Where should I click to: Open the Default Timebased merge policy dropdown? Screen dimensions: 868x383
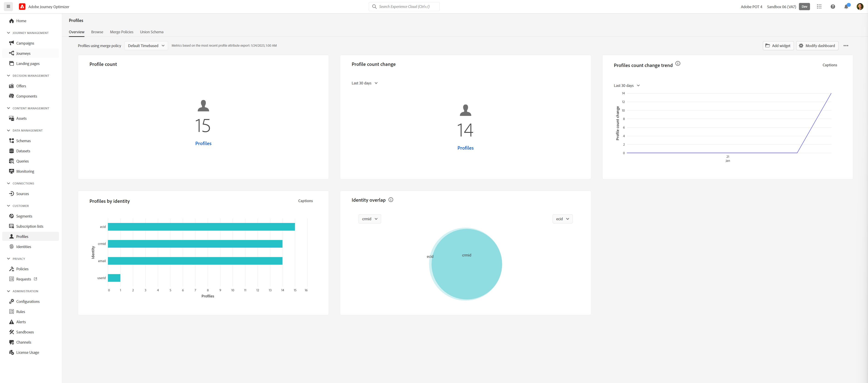click(x=146, y=46)
